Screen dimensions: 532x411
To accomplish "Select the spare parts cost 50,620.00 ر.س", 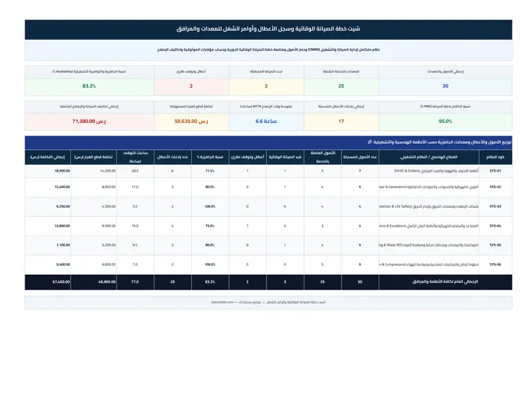I will [191, 121].
